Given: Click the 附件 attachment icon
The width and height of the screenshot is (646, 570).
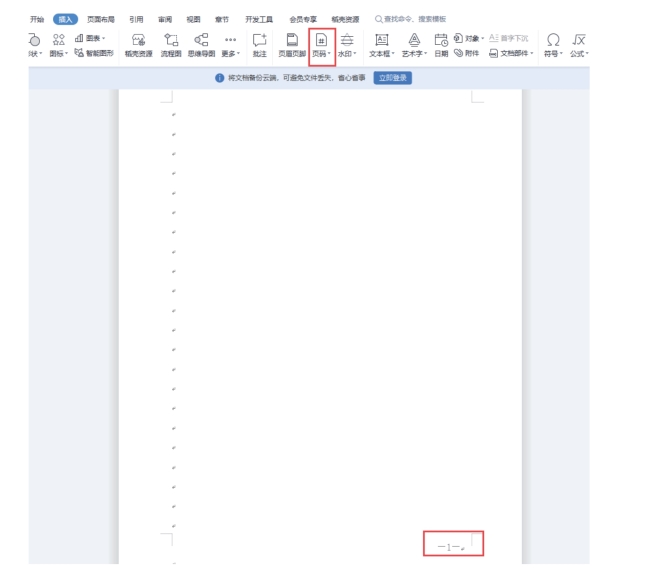Looking at the screenshot, I should point(466,54).
